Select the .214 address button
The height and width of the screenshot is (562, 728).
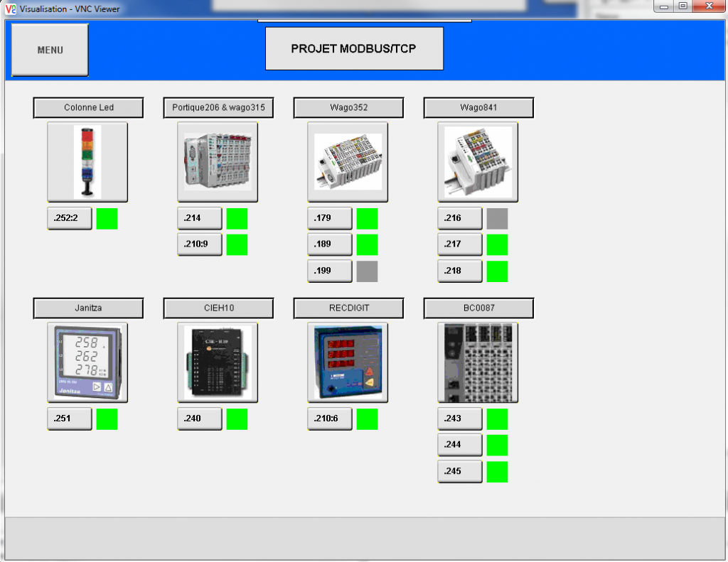pos(200,218)
